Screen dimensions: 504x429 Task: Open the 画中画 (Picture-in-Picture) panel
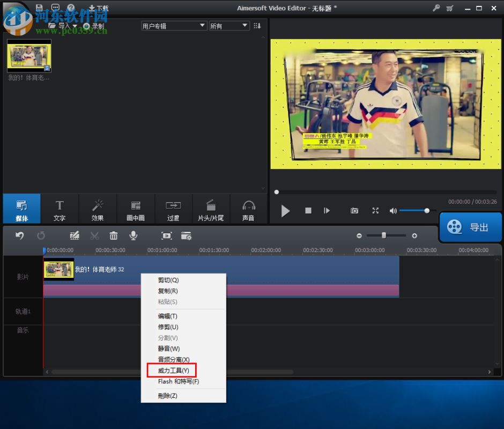pos(136,209)
